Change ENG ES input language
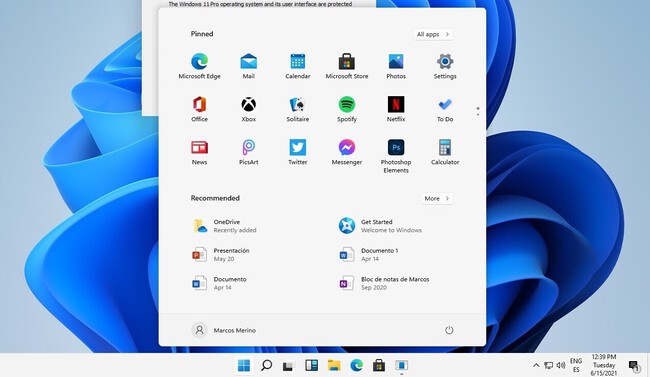This screenshot has width=650, height=377. [x=576, y=365]
